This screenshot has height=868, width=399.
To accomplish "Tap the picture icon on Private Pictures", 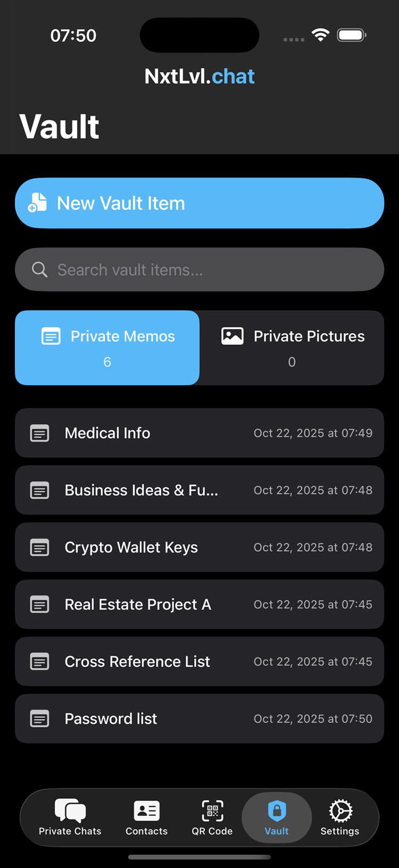I will click(232, 336).
